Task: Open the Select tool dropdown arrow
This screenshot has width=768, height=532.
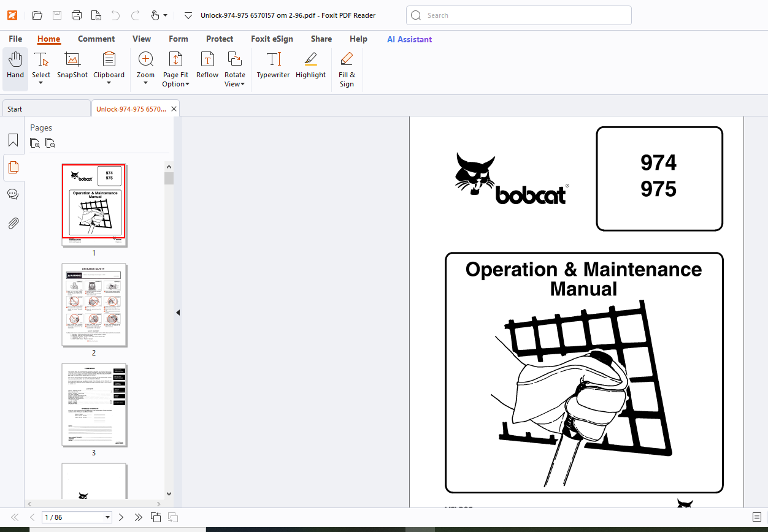Action: click(41, 83)
